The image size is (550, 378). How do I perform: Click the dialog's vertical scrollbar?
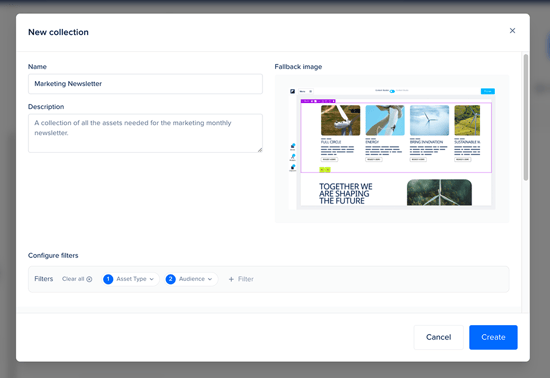pos(525,117)
